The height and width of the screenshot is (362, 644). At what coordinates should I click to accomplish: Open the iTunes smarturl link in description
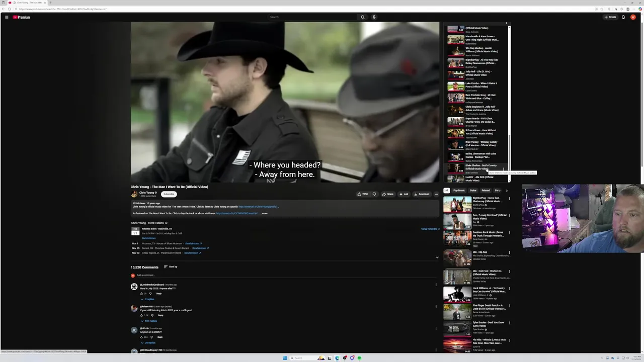coord(237,213)
